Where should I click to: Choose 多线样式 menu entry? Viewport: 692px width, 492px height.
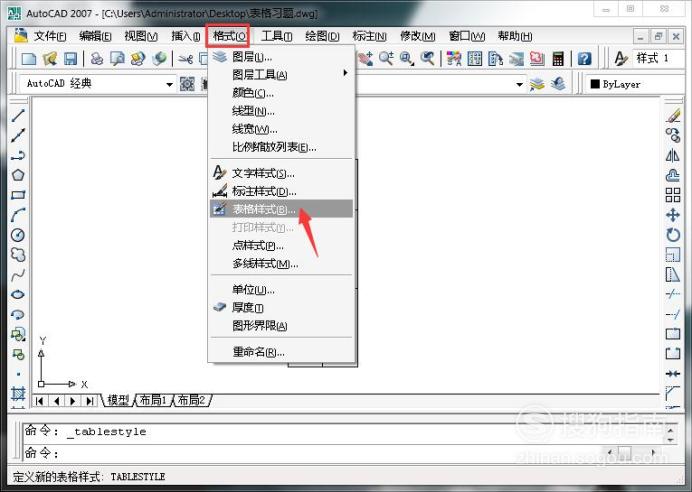pyautogui.click(x=281, y=263)
